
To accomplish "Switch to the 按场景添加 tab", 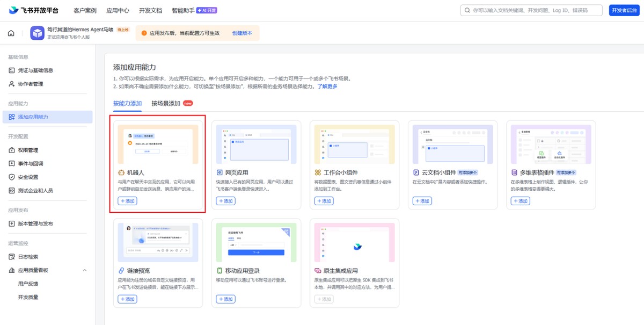I will coord(166,103).
